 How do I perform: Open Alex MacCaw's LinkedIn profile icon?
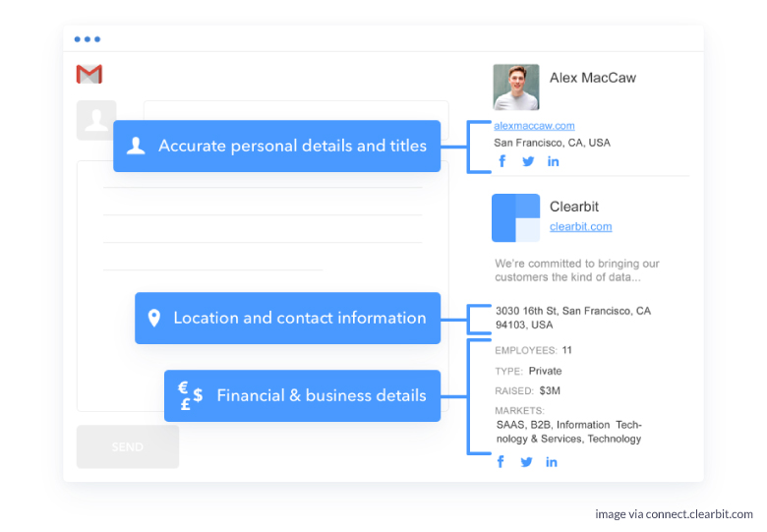(x=554, y=161)
